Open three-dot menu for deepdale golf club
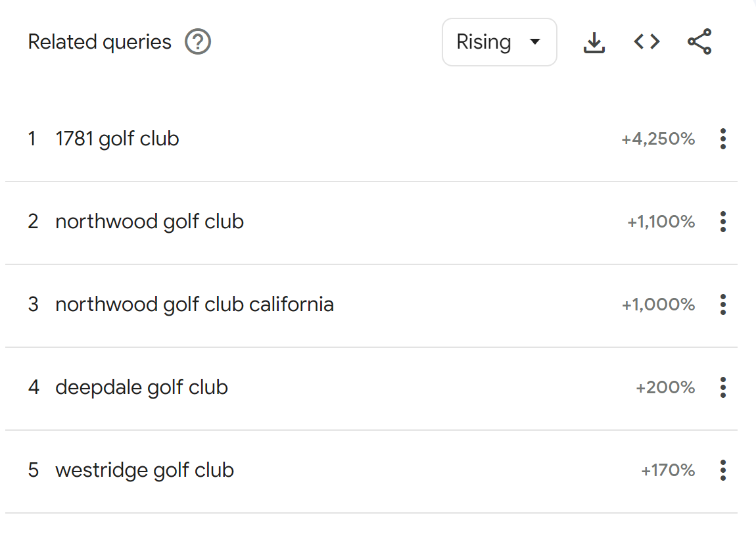Image resolution: width=756 pixels, height=534 pixels. click(x=722, y=388)
